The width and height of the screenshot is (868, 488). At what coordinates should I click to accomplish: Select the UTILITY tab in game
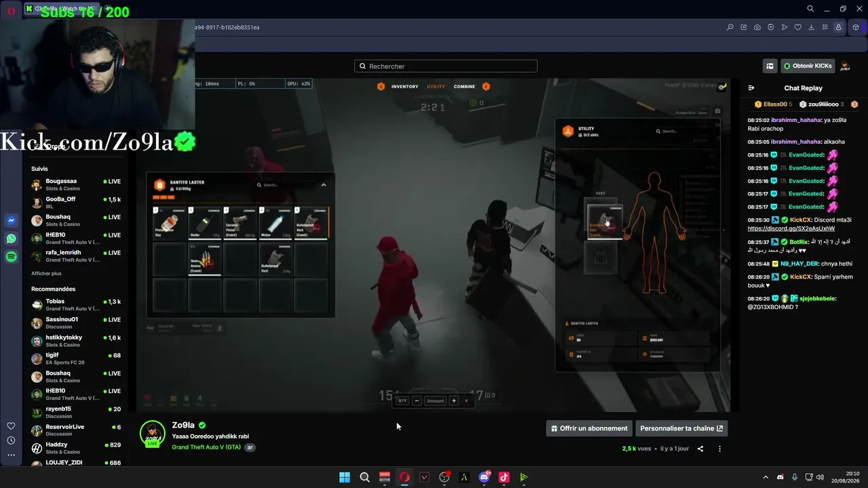point(436,87)
